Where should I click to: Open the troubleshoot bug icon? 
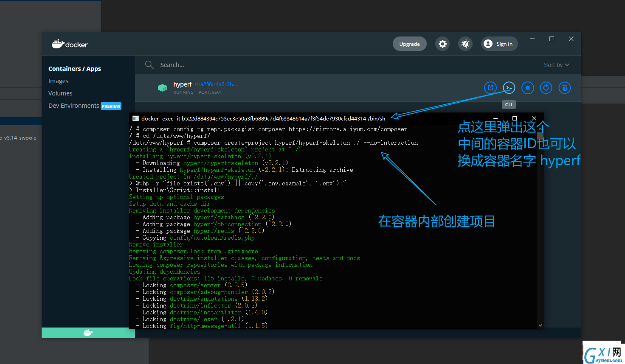pos(465,44)
